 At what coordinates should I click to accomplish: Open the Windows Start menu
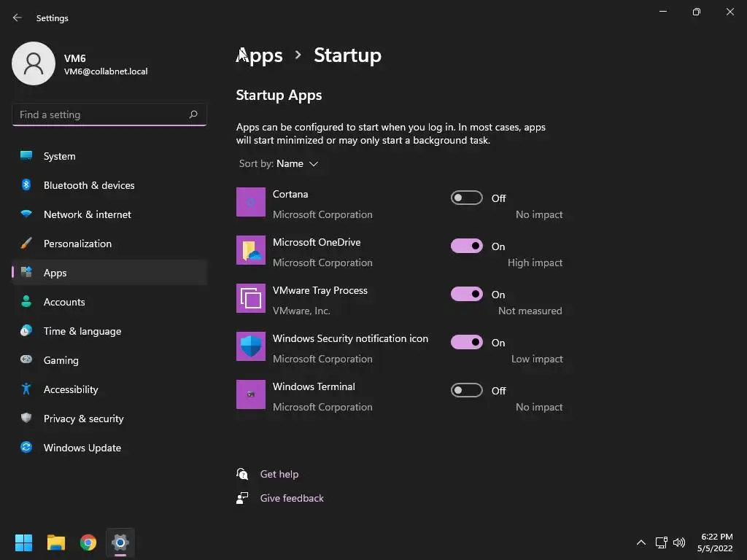(24, 542)
